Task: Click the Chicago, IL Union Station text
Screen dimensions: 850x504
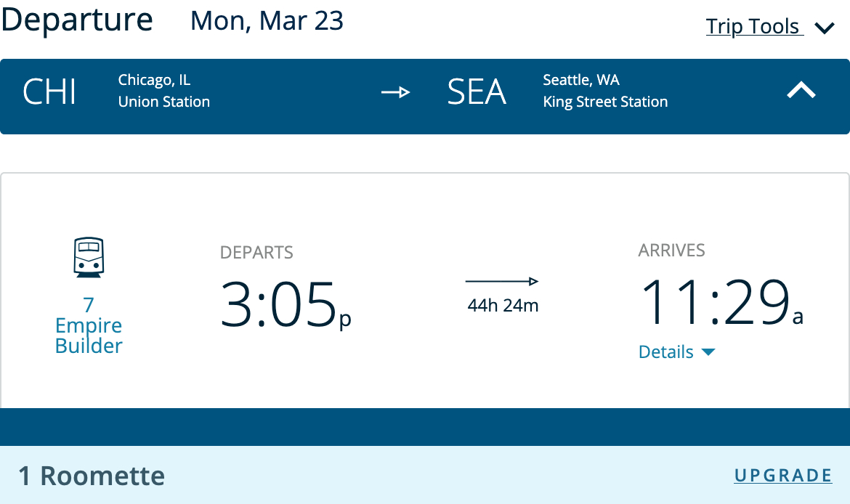Action: tap(164, 92)
